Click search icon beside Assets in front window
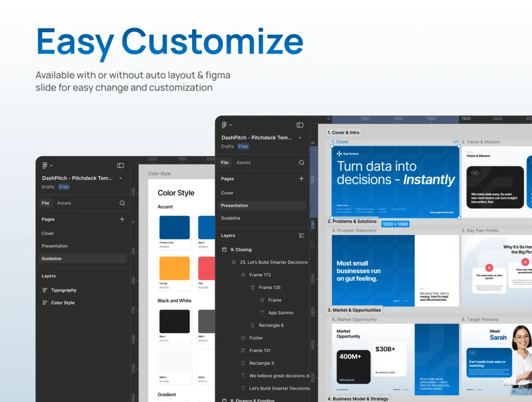The height and width of the screenshot is (402, 532). tap(302, 162)
